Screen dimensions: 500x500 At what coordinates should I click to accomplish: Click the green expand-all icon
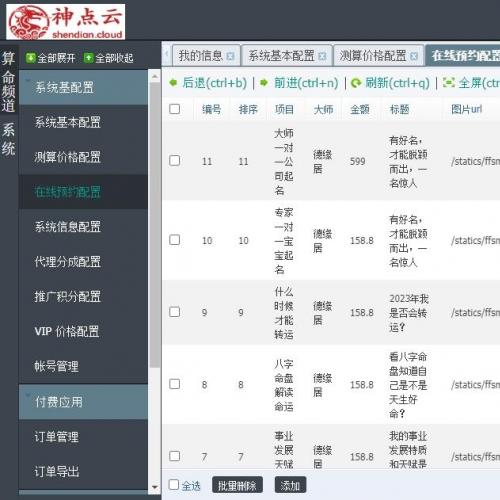pyautogui.click(x=30, y=58)
